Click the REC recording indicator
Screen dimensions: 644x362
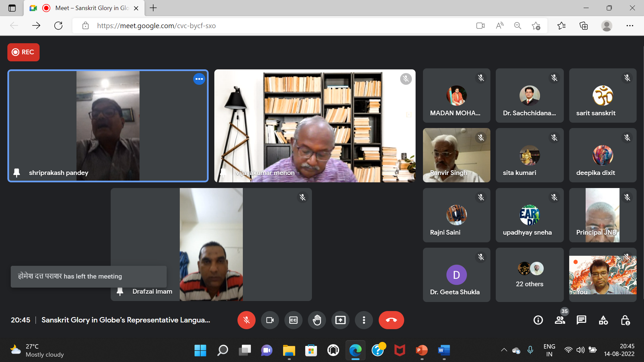click(23, 52)
